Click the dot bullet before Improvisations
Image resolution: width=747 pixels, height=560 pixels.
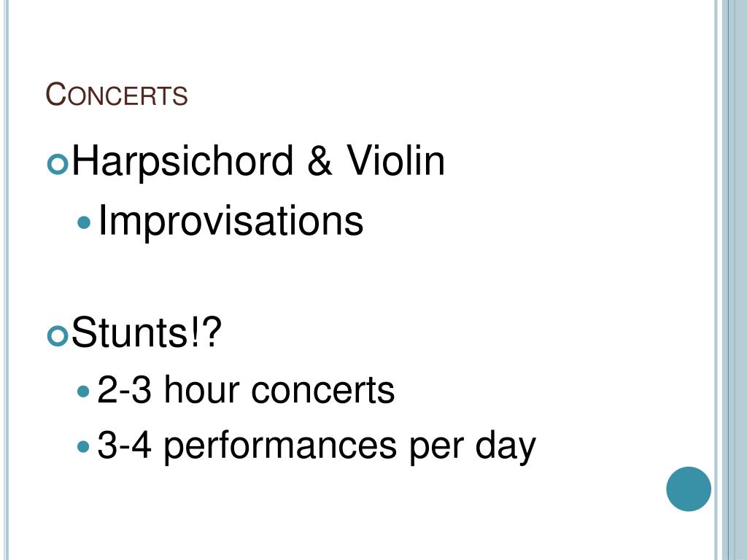pos(83,222)
